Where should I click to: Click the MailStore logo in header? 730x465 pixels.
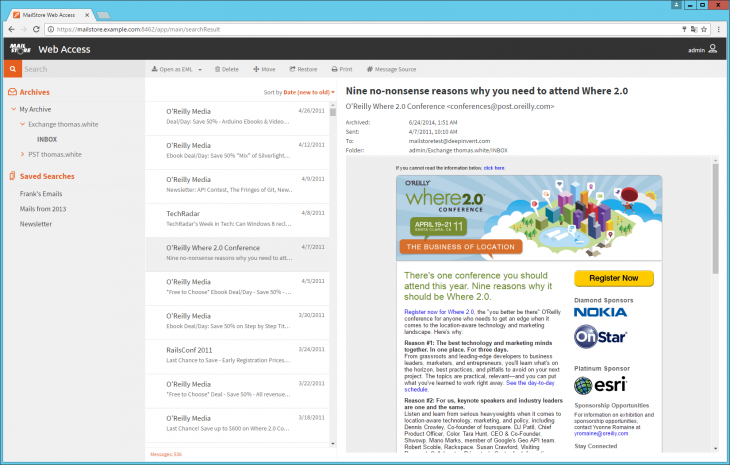(x=20, y=48)
